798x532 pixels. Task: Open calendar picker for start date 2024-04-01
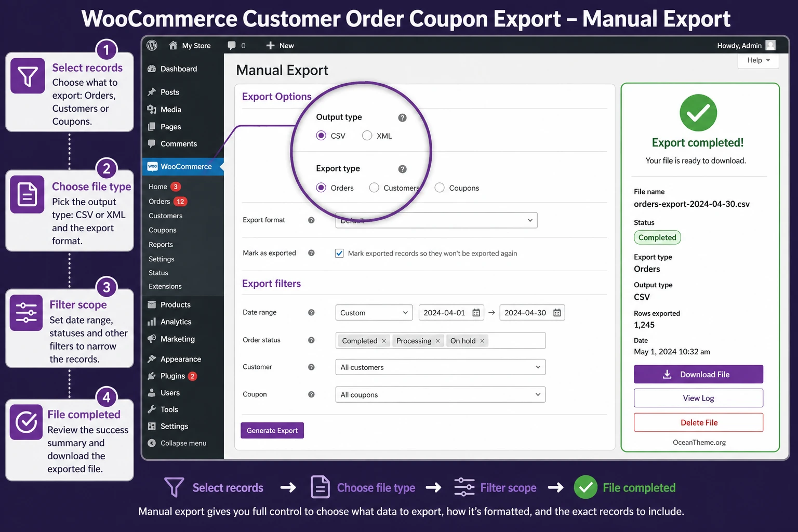click(476, 312)
